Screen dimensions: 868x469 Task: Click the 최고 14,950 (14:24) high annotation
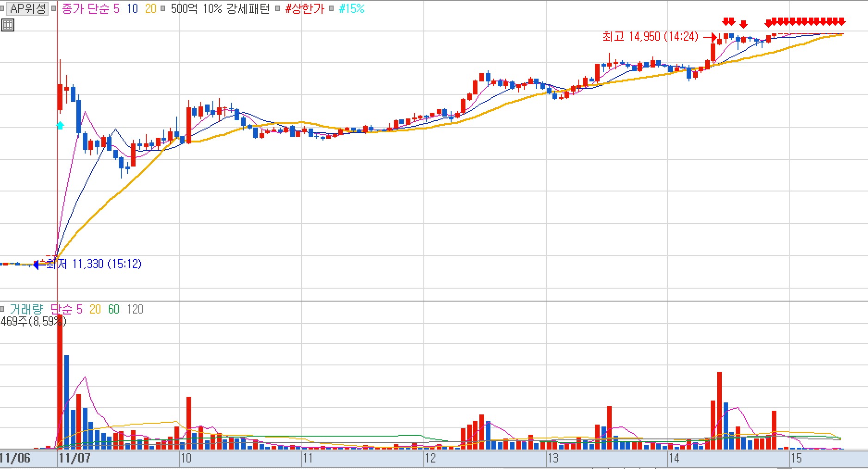[650, 36]
